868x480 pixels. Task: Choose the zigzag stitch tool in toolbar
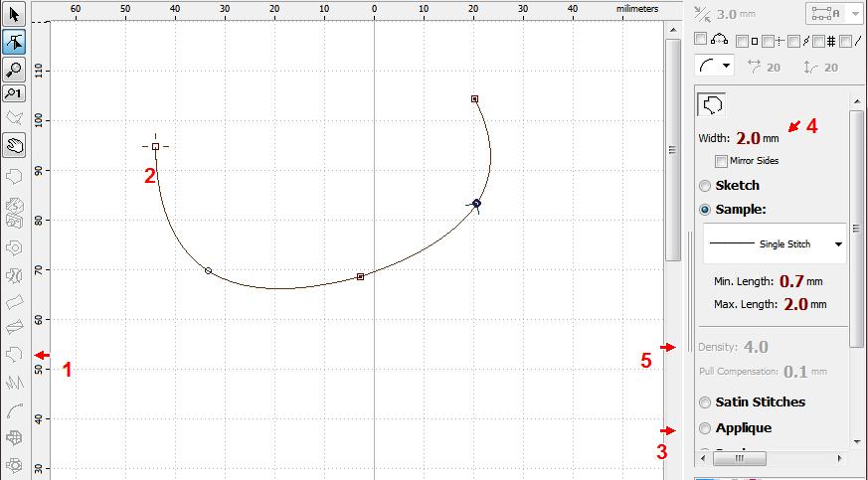14,382
